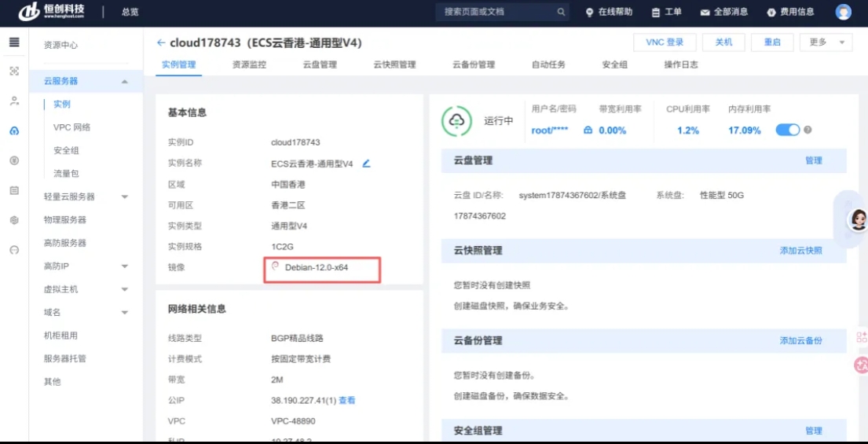Open 其他 in sidebar
Image resolution: width=868 pixels, height=444 pixels.
[52, 382]
